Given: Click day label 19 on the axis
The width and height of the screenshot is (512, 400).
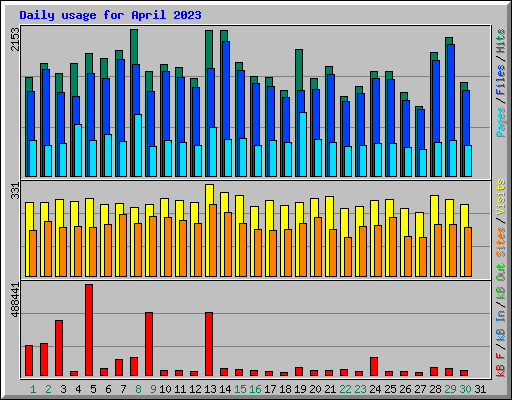Looking at the screenshot, I should pyautogui.click(x=300, y=389).
